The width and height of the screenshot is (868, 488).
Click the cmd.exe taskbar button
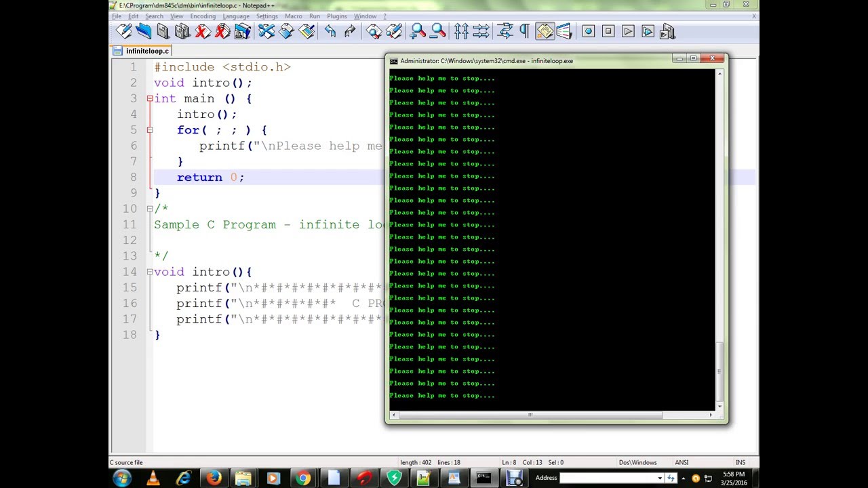484,478
